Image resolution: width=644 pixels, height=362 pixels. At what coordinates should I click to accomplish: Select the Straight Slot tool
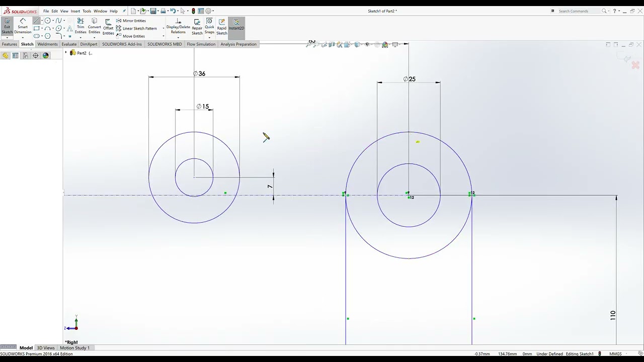tap(36, 36)
